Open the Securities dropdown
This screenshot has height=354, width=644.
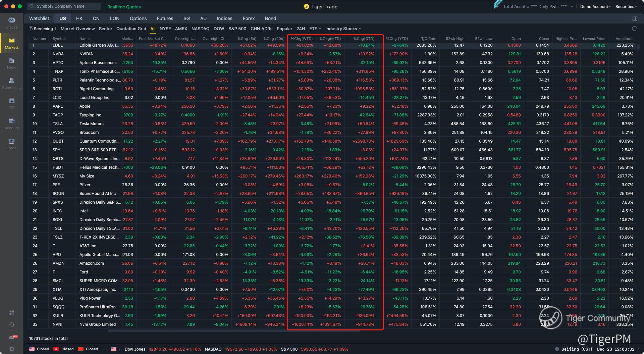pos(626,7)
